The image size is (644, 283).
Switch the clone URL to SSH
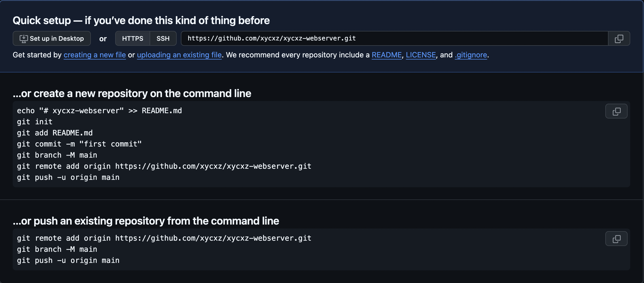pos(163,38)
